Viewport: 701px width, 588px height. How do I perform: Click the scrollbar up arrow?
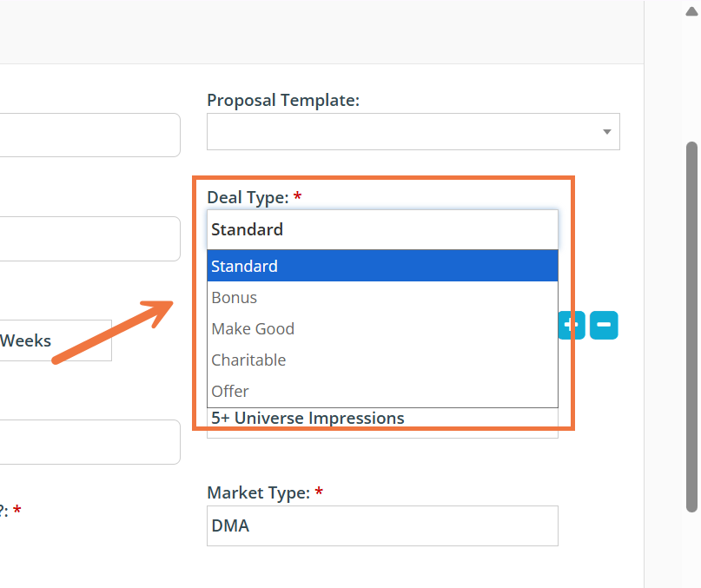pos(691,10)
